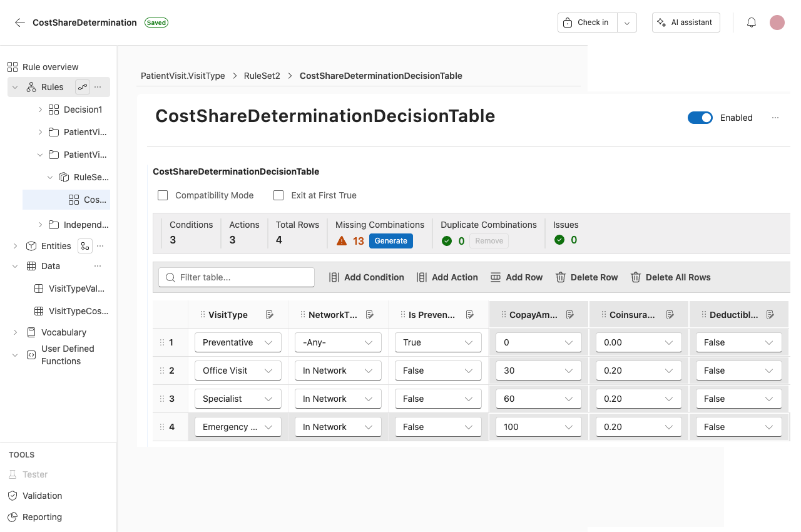
Task: Open the rule relationship view next to Rules
Action: point(82,86)
